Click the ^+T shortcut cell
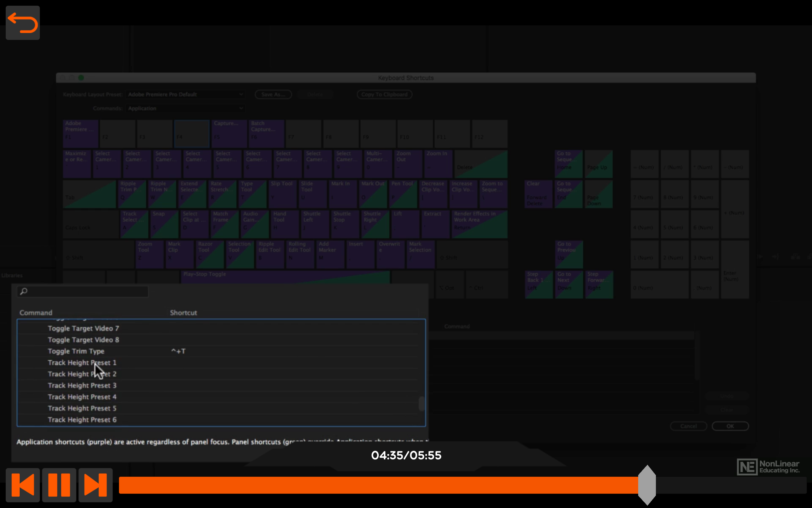The height and width of the screenshot is (508, 812). (x=178, y=351)
